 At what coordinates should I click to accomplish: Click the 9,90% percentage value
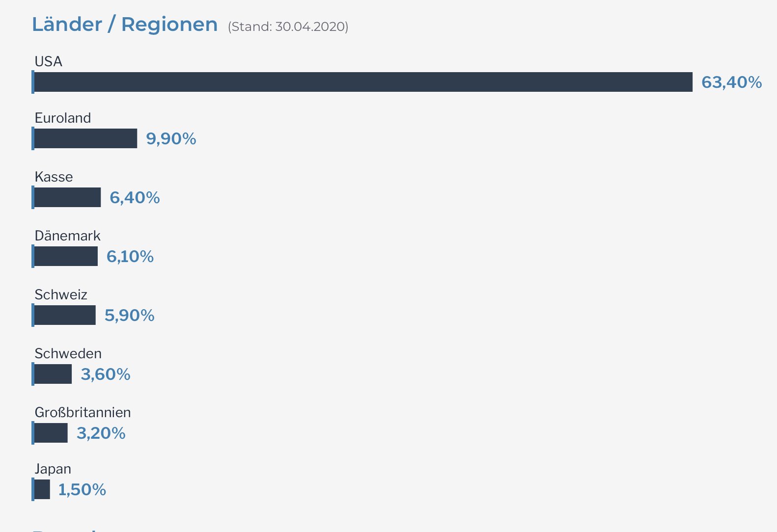171,139
